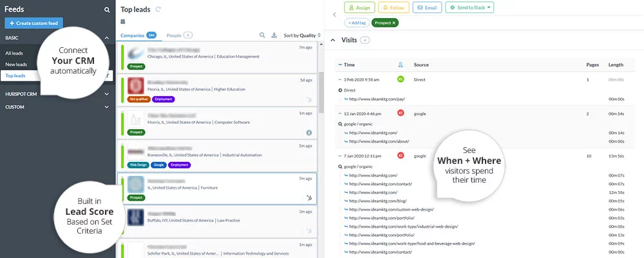Go back using the left chevron arrow
This screenshot has width=644, height=258.
pyautogui.click(x=334, y=14)
